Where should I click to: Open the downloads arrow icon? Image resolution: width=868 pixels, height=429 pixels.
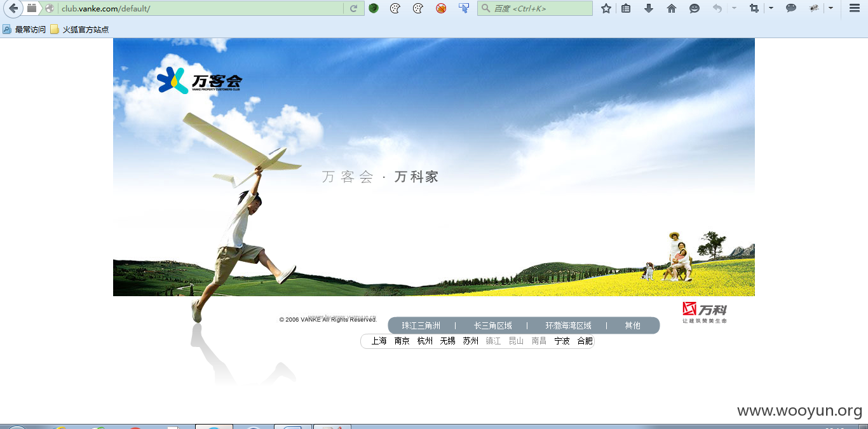point(649,8)
